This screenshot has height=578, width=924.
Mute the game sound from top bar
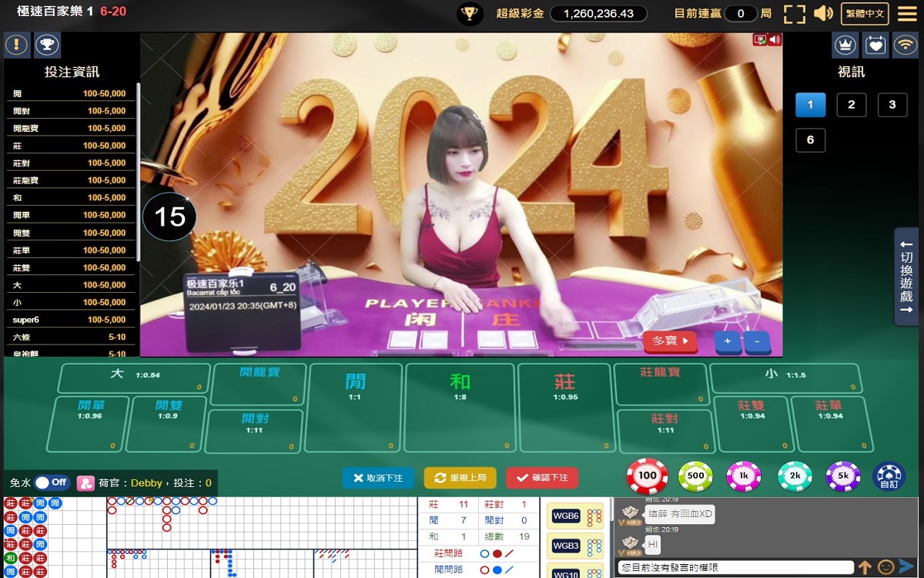click(x=824, y=13)
